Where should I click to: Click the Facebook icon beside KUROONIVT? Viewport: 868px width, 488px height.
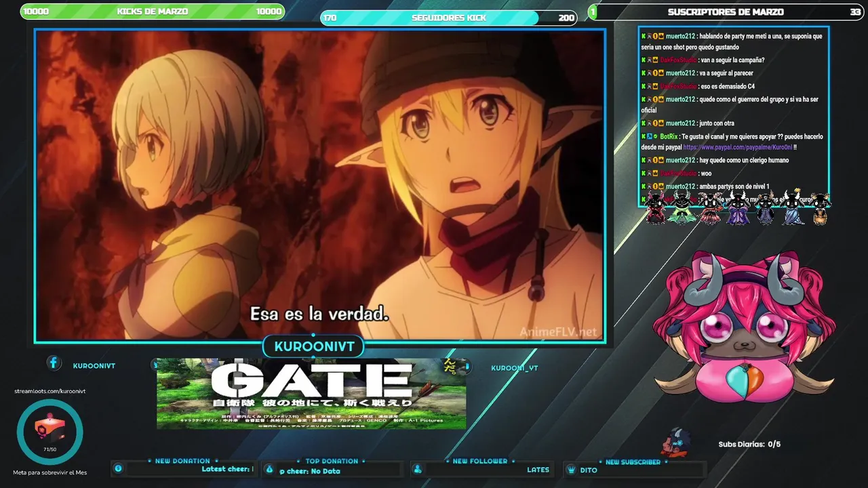click(x=54, y=363)
